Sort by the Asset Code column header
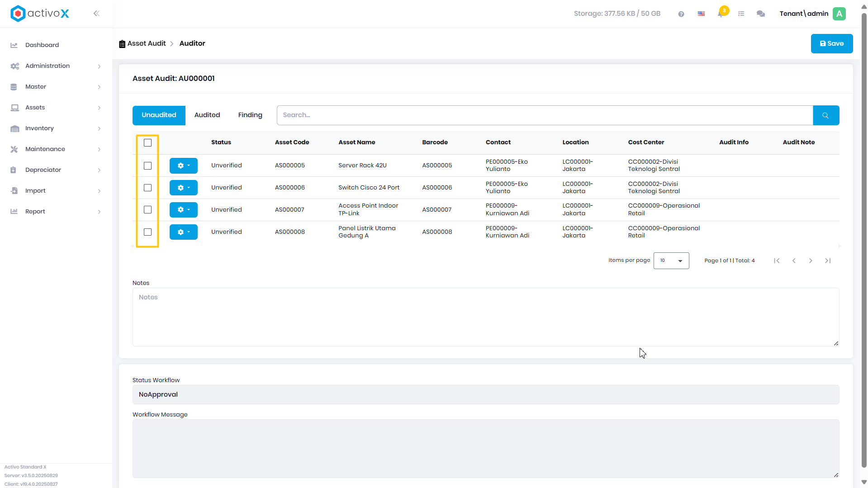The height and width of the screenshot is (488, 868). pos(292,142)
